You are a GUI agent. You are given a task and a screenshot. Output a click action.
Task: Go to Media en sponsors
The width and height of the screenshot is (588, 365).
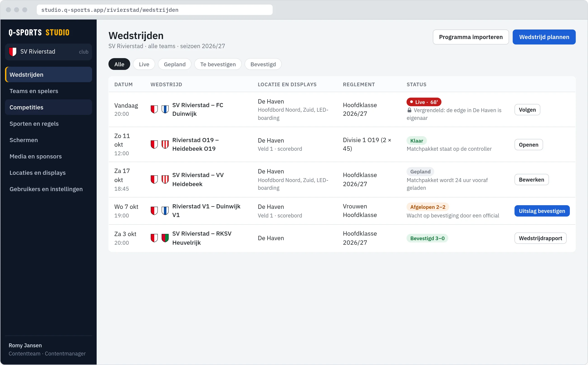point(49,156)
